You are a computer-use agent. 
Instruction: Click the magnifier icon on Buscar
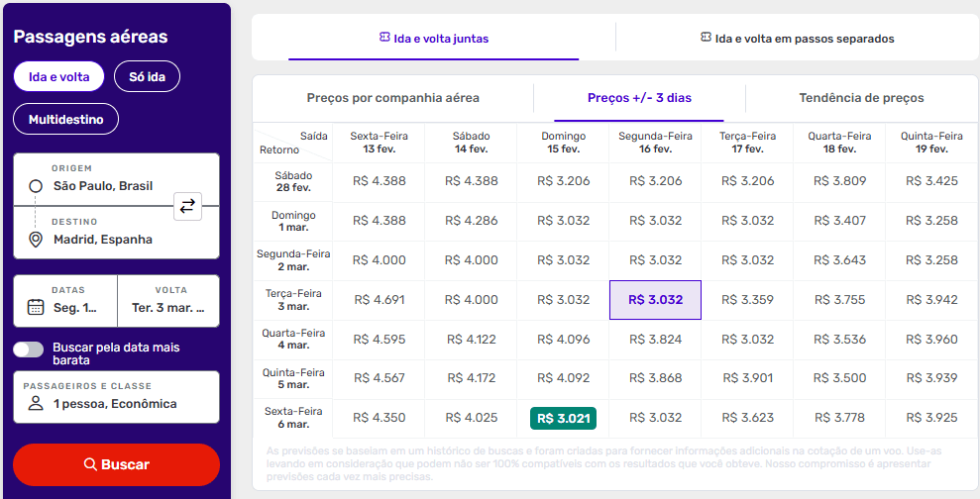[x=90, y=464]
